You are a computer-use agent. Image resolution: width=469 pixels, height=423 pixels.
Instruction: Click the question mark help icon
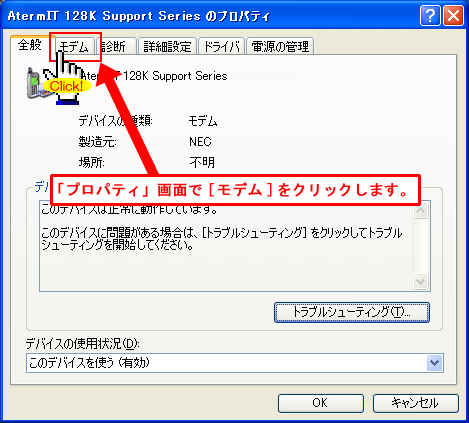430,16
